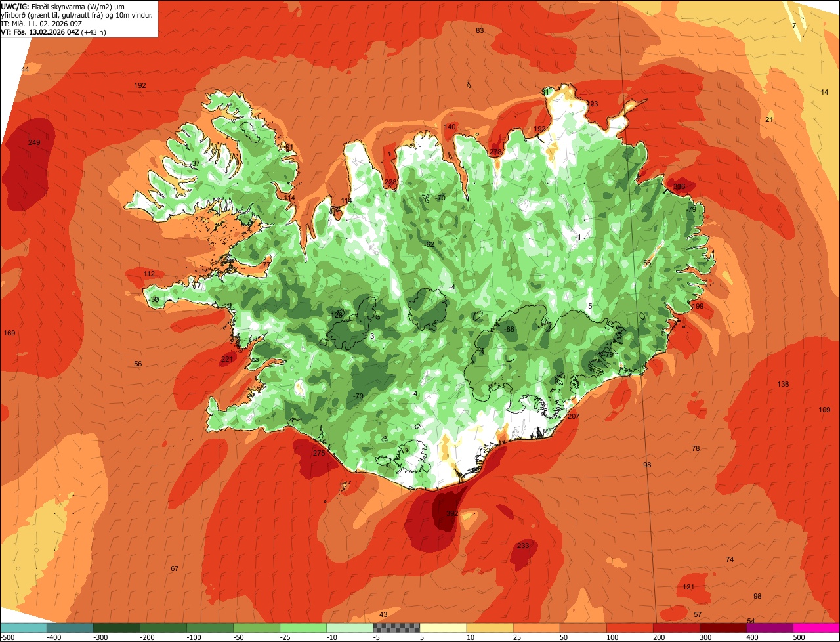Select the checkered swatch between -5 and 5

396,628
